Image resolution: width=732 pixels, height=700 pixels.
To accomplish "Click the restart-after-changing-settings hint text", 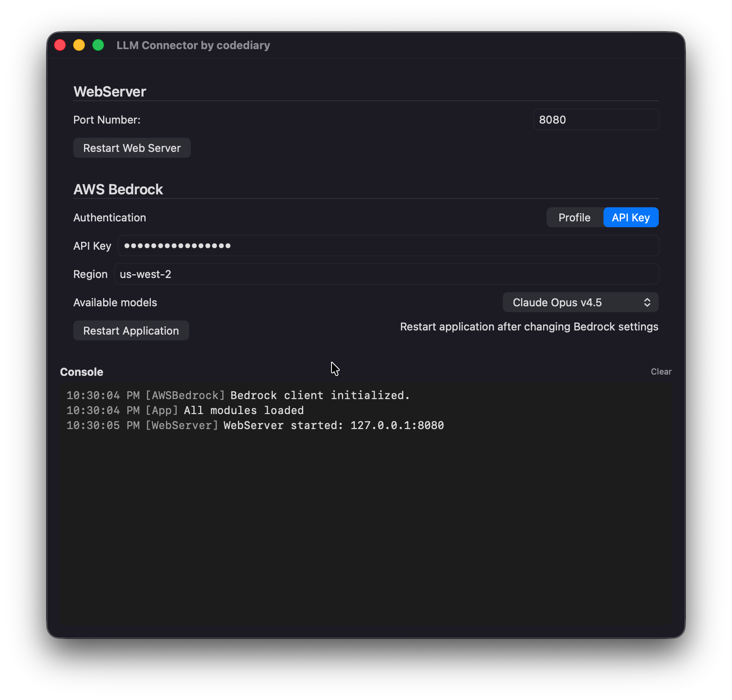I will pyautogui.click(x=529, y=327).
